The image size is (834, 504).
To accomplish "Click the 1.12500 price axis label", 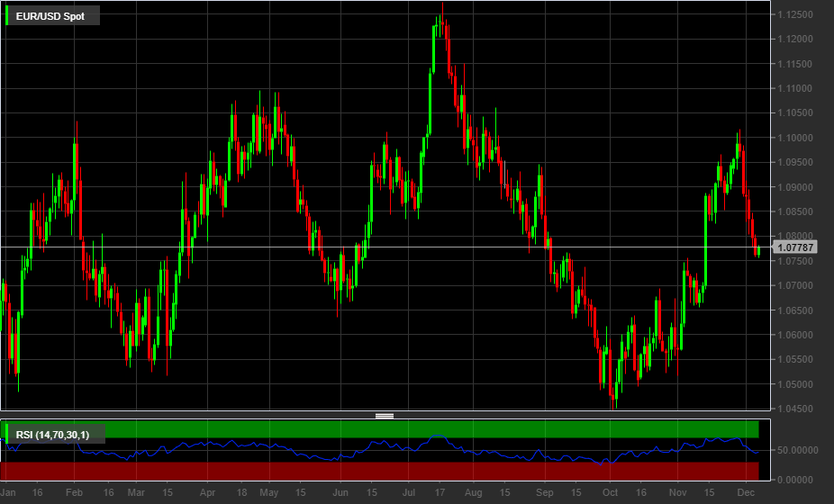I will point(795,15).
